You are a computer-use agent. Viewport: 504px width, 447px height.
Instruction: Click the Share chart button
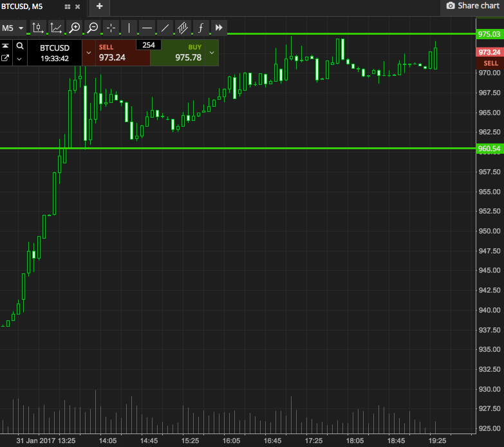(x=473, y=6)
